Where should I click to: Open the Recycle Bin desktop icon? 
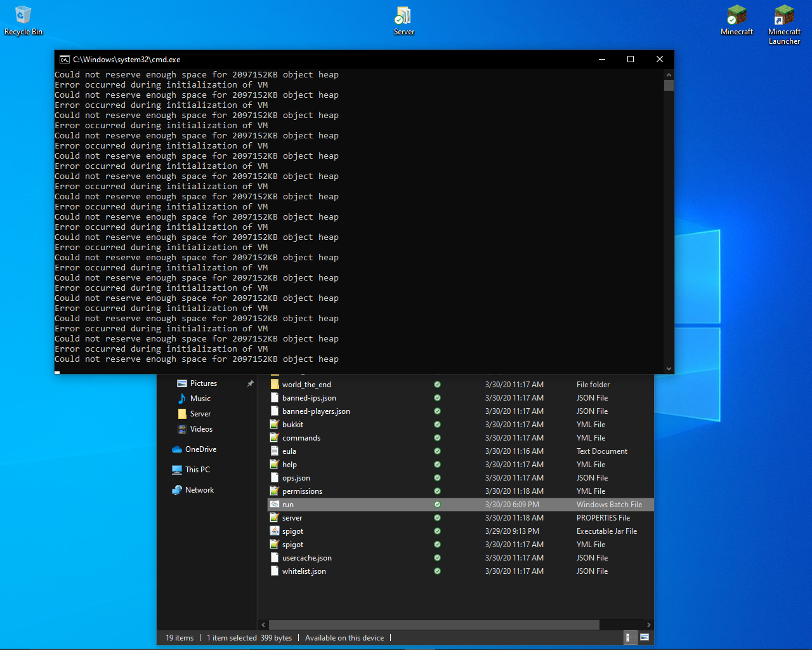(x=23, y=15)
